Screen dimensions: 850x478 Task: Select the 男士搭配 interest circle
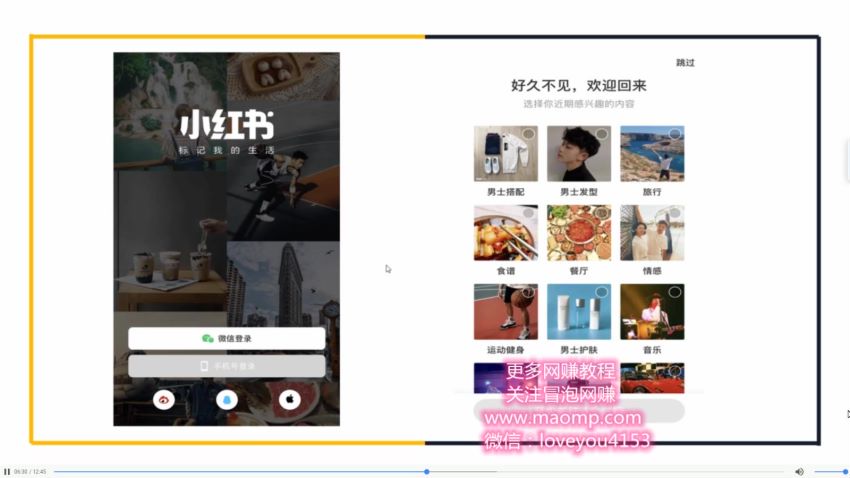pos(529,134)
